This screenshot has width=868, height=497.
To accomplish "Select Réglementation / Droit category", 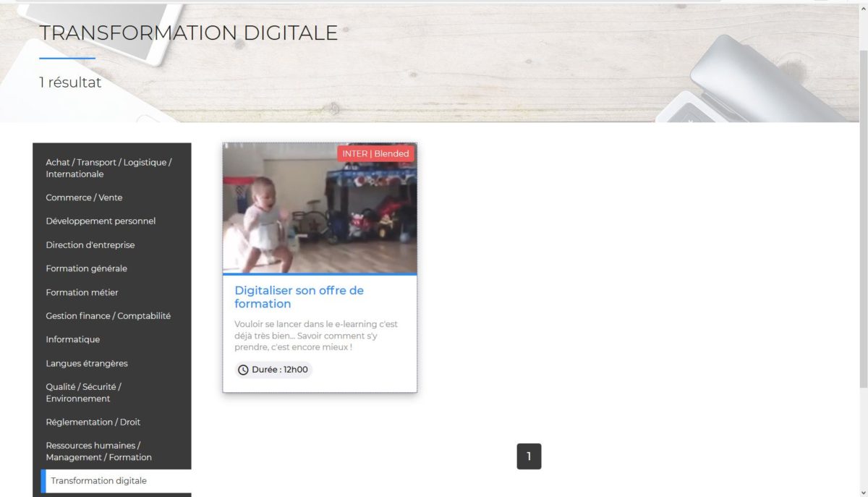I will [93, 422].
